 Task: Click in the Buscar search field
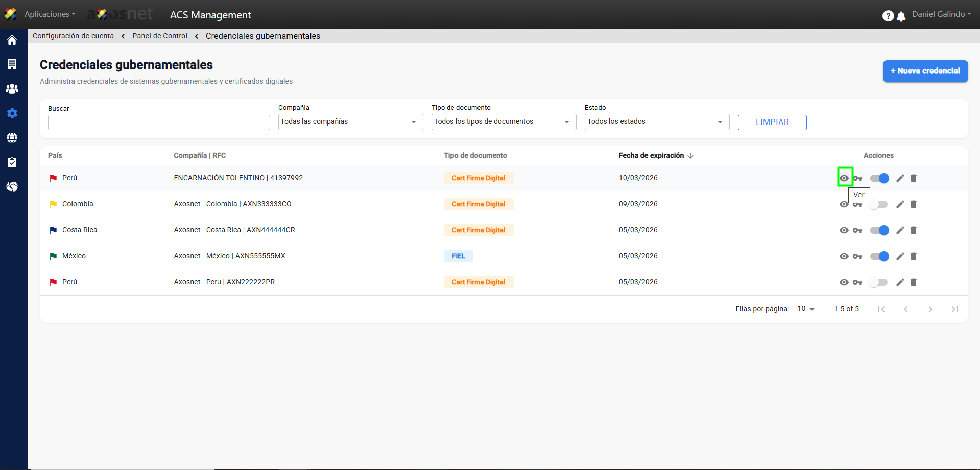click(159, 122)
